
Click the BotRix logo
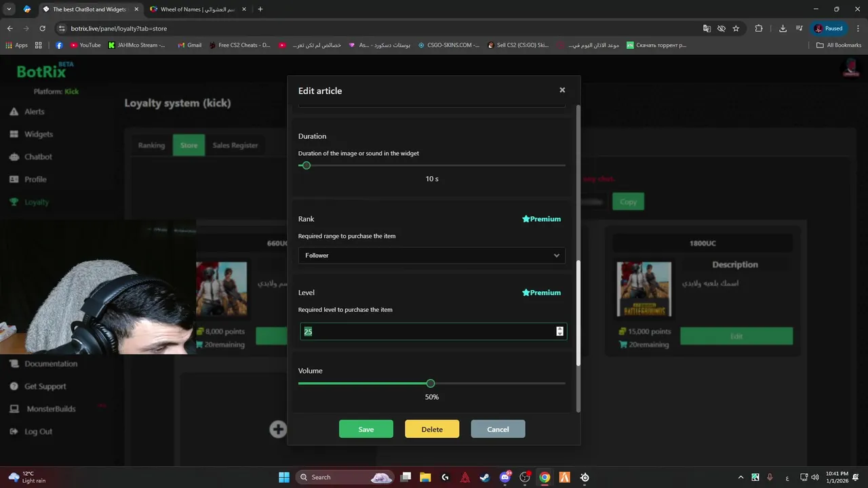[x=45, y=70]
